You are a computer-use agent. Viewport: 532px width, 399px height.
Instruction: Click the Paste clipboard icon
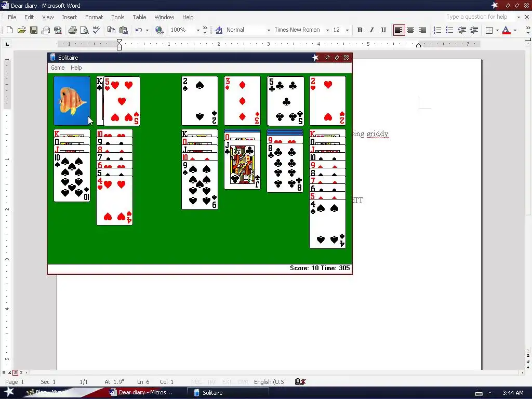coord(124,30)
